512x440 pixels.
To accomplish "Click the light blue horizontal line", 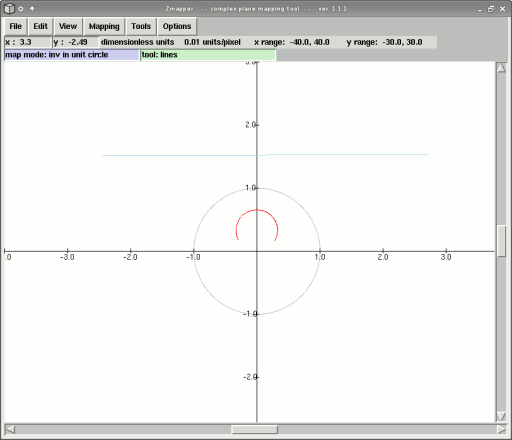I will pyautogui.click(x=265, y=155).
